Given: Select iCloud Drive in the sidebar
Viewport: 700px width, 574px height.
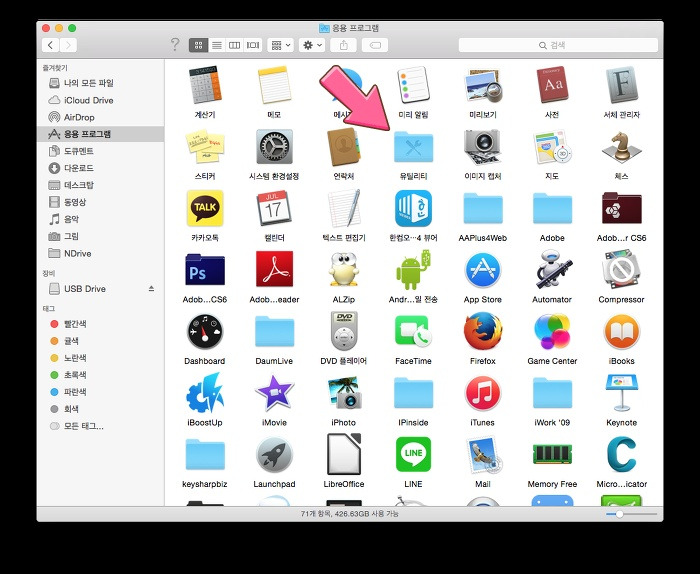Looking at the screenshot, I should [100, 100].
